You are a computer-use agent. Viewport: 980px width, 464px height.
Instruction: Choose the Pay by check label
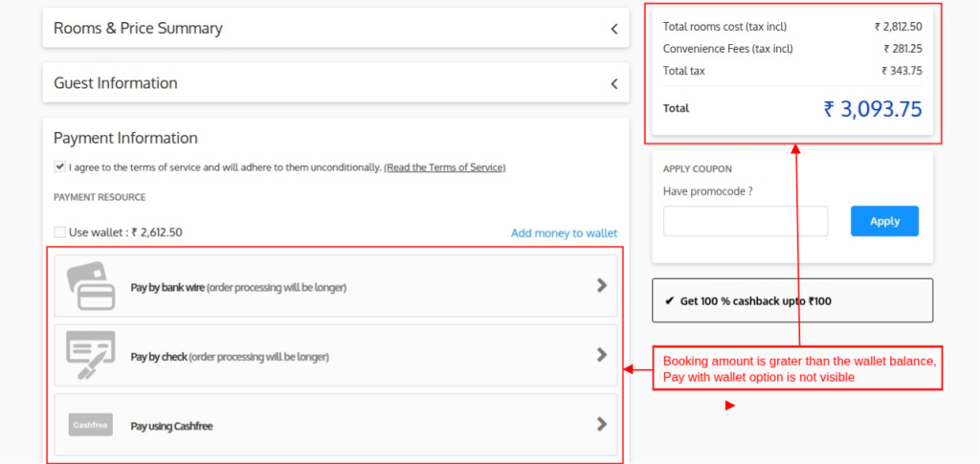click(230, 357)
